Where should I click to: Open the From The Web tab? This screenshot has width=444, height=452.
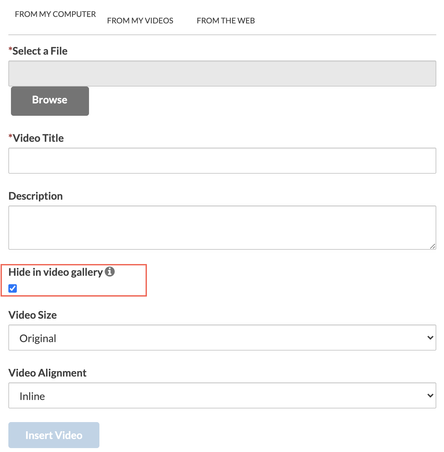(226, 21)
